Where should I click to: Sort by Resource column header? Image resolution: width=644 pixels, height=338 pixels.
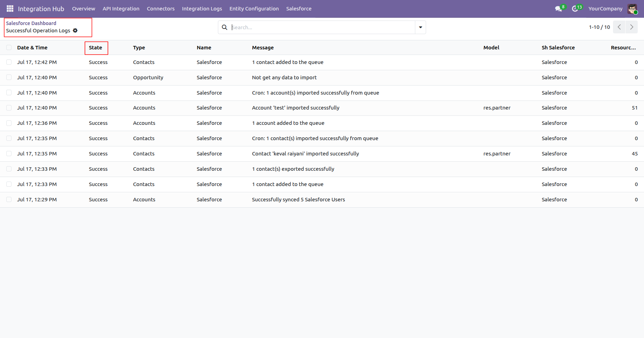(x=623, y=48)
